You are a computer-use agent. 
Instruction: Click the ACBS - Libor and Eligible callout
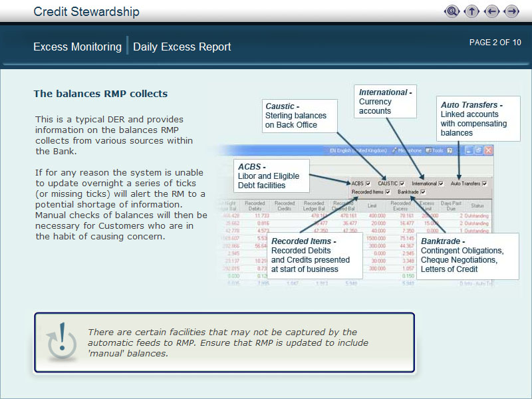click(x=271, y=176)
